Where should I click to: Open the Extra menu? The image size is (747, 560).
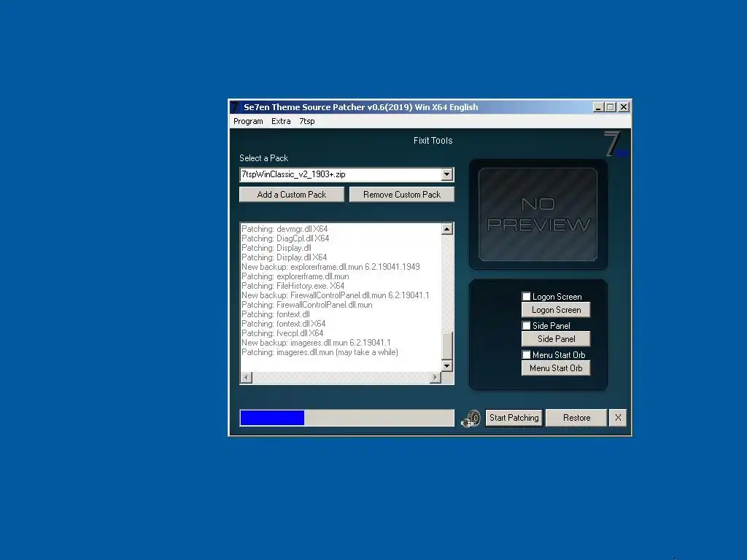[281, 121]
